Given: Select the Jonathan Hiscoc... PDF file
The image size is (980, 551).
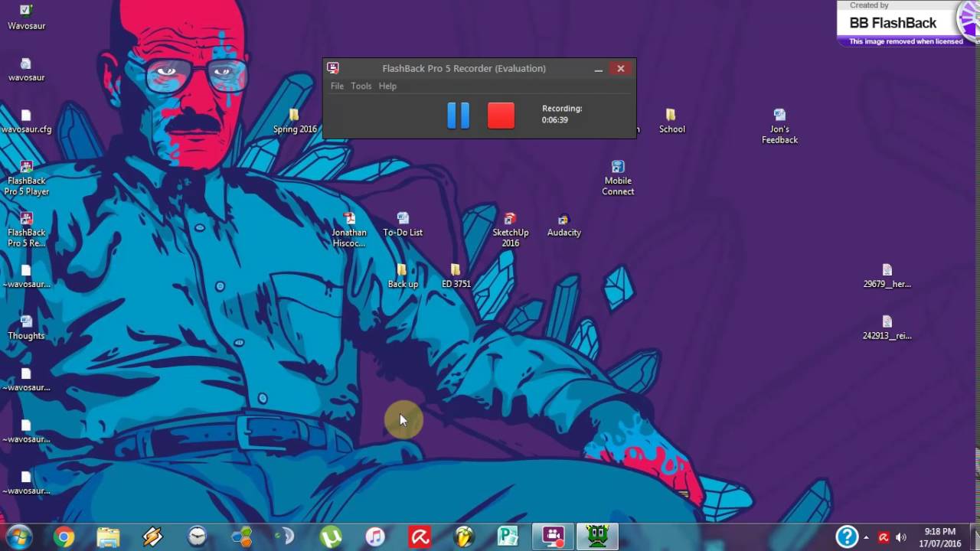Looking at the screenshot, I should tap(349, 230).
